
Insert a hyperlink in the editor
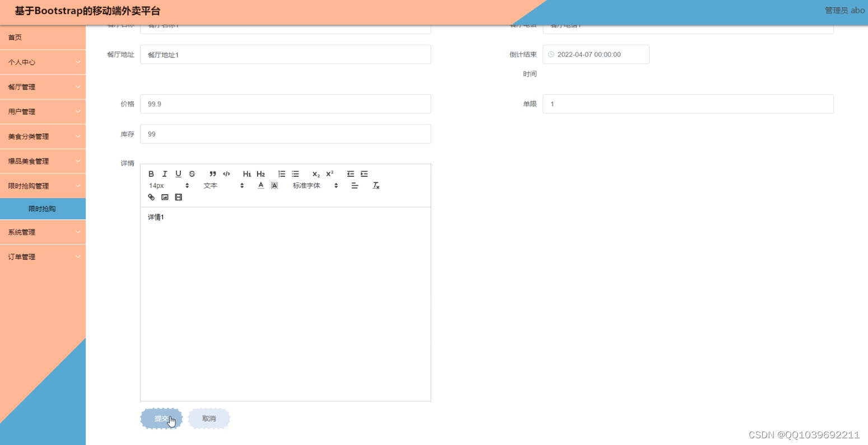151,198
